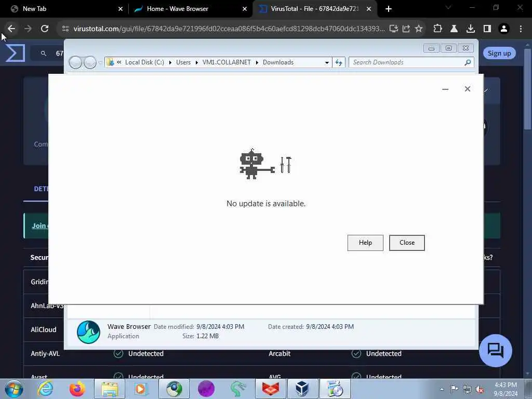Open the browser three-dot menu

tap(521, 29)
